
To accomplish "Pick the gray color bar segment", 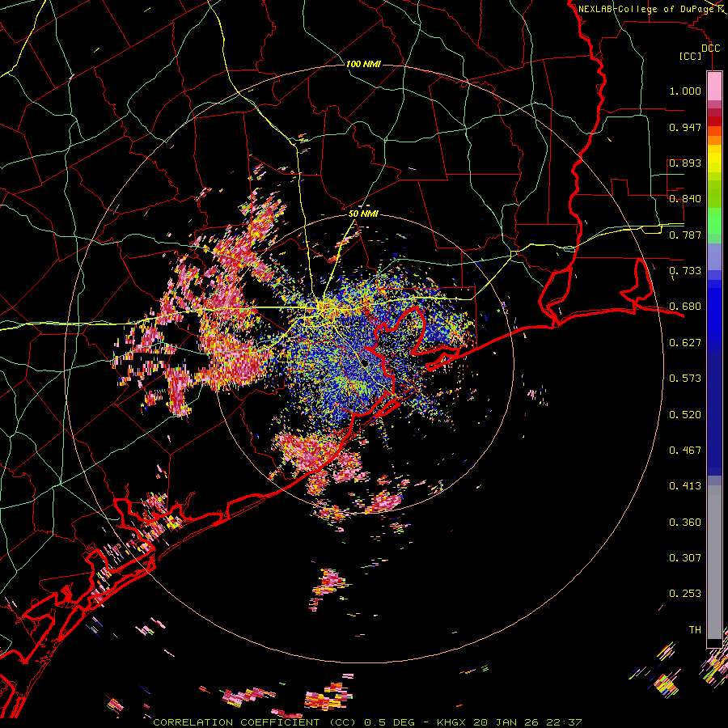I will click(x=714, y=562).
